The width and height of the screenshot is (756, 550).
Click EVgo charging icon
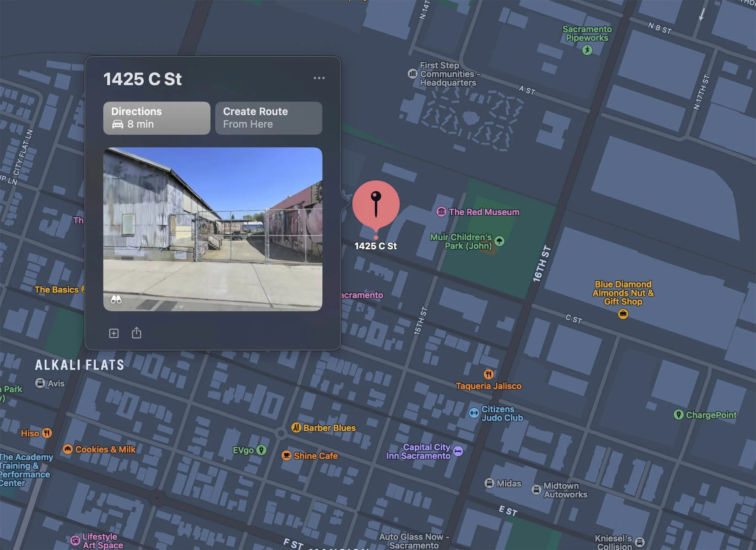(x=261, y=450)
